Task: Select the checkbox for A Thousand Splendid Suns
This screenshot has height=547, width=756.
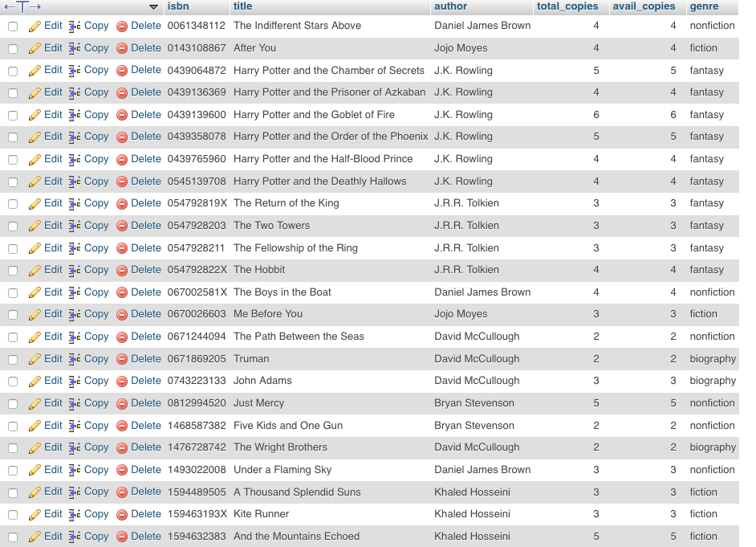Action: [12, 492]
